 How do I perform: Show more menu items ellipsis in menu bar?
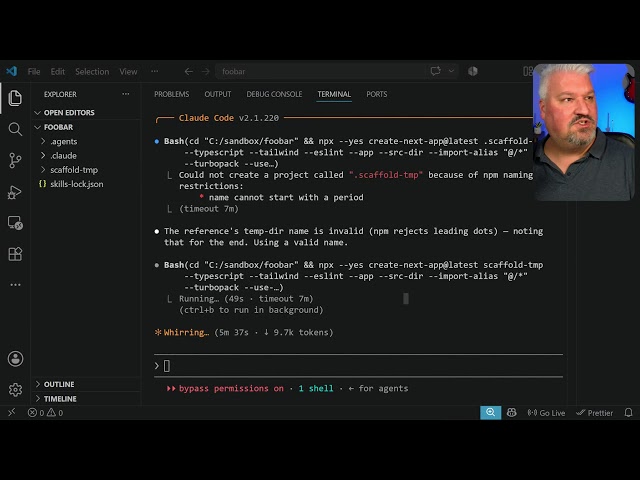click(154, 71)
